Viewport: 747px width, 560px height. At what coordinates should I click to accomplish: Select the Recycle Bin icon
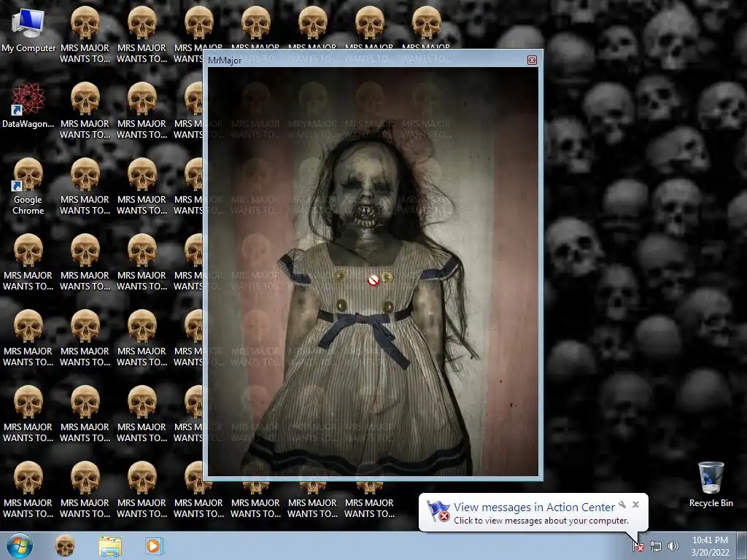(x=711, y=485)
